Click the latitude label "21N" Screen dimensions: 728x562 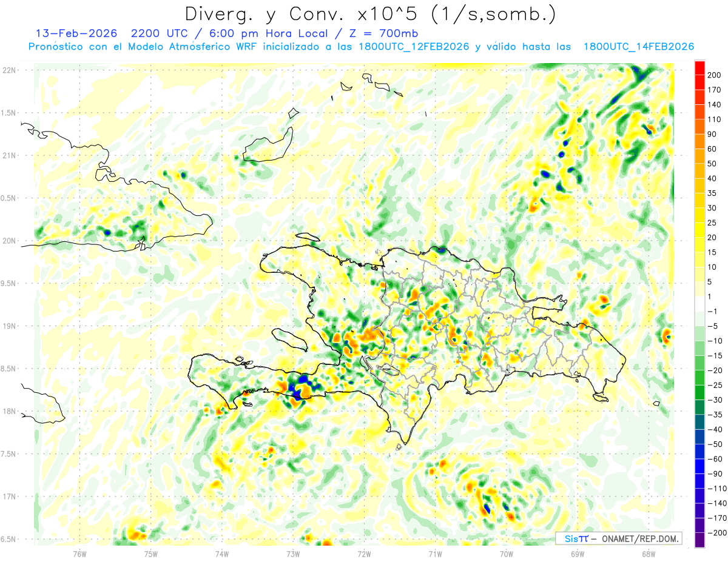[9, 156]
